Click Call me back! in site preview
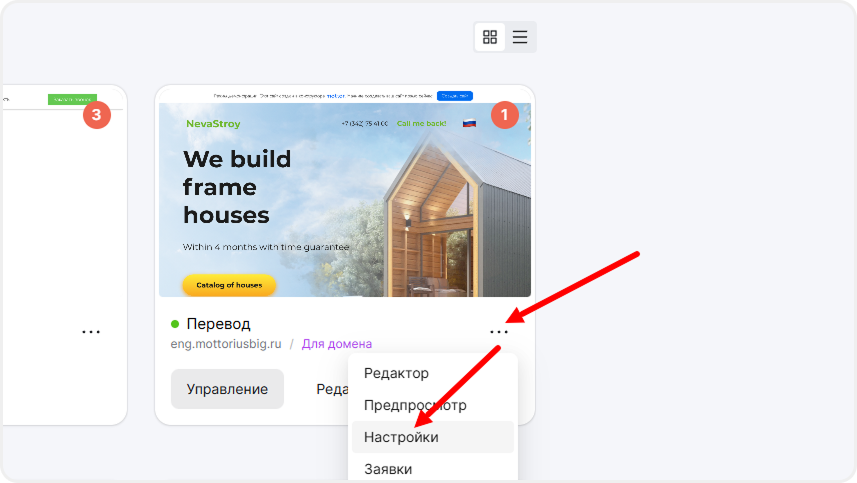The height and width of the screenshot is (483, 857). point(421,124)
